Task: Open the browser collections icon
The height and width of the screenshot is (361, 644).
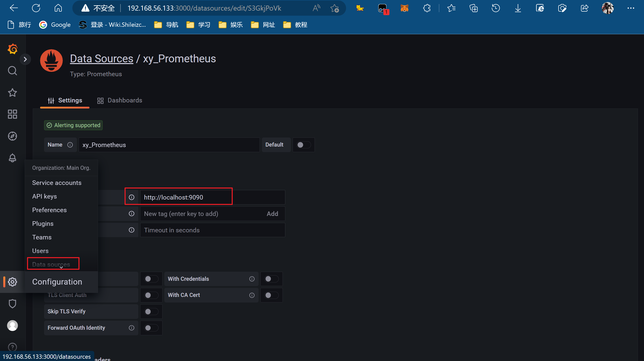Action: click(473, 8)
